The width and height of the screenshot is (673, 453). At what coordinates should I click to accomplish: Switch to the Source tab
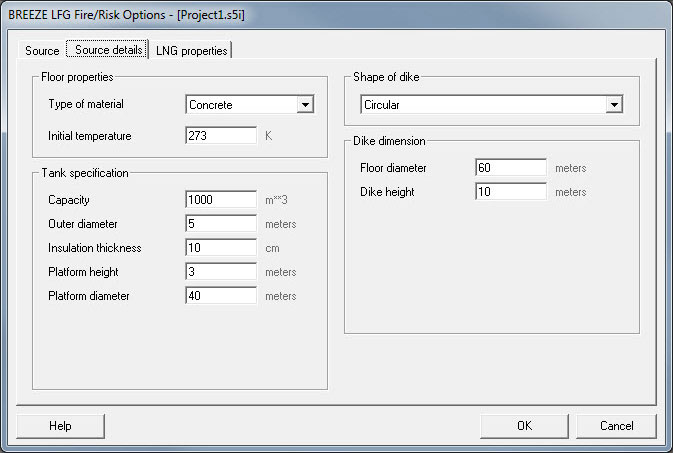42,50
